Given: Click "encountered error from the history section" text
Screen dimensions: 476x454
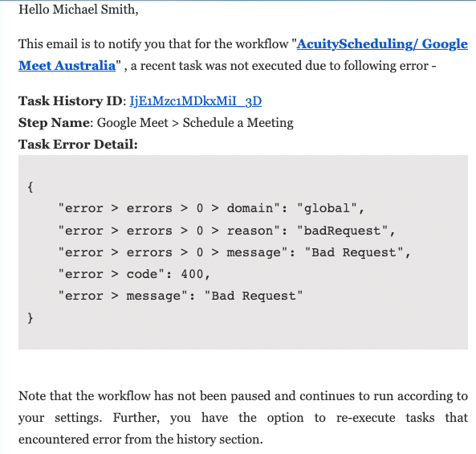Looking at the screenshot, I should click(140, 440).
